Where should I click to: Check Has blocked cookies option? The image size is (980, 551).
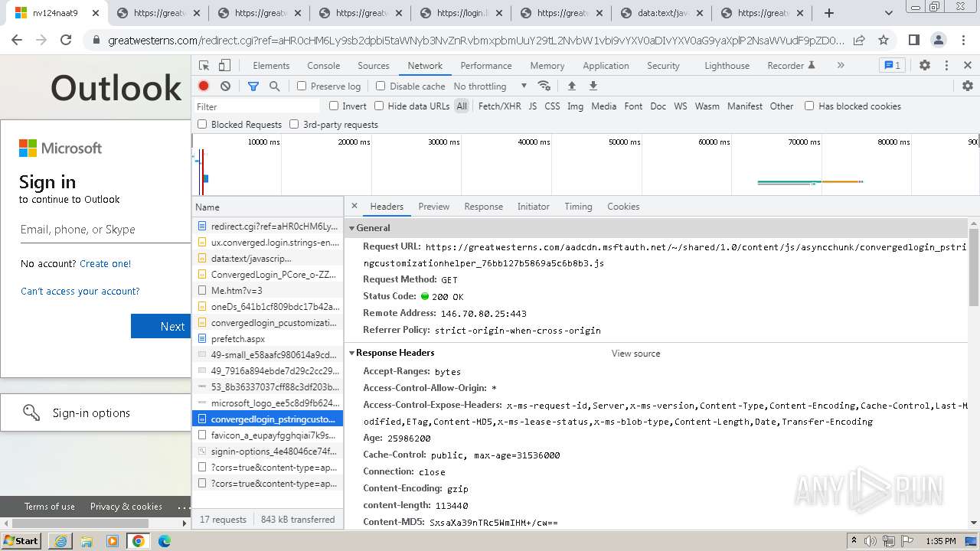(x=809, y=106)
